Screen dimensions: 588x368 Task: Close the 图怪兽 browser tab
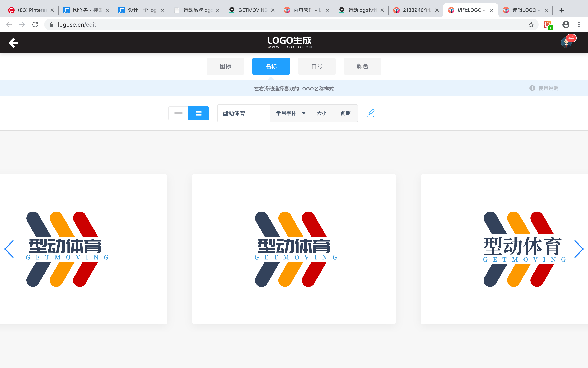[x=107, y=10]
